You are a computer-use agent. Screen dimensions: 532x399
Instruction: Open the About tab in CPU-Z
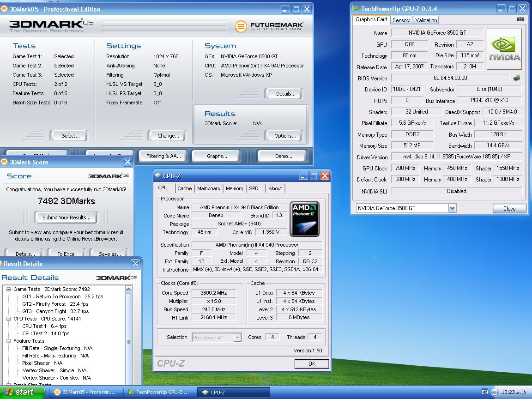tap(275, 188)
